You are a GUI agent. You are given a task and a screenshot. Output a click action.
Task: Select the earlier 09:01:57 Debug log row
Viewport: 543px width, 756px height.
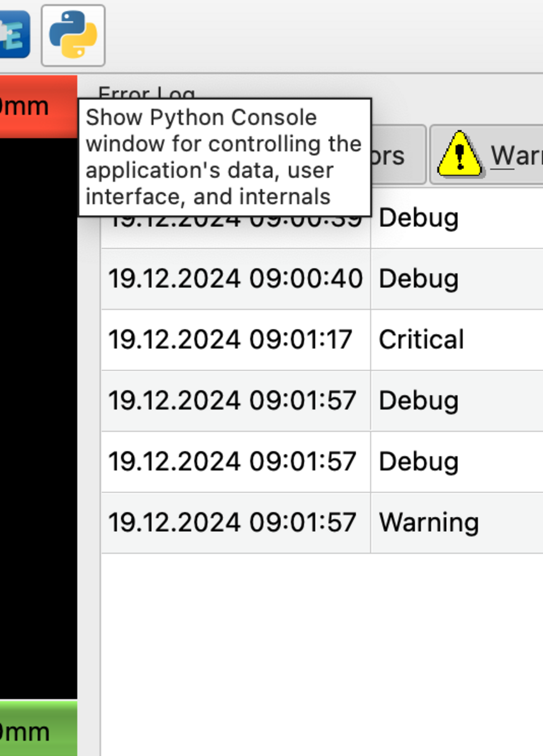232,401
